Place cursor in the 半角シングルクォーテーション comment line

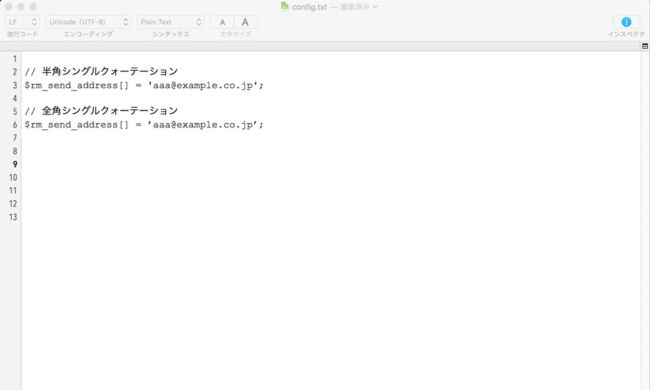pyautogui.click(x=101, y=72)
